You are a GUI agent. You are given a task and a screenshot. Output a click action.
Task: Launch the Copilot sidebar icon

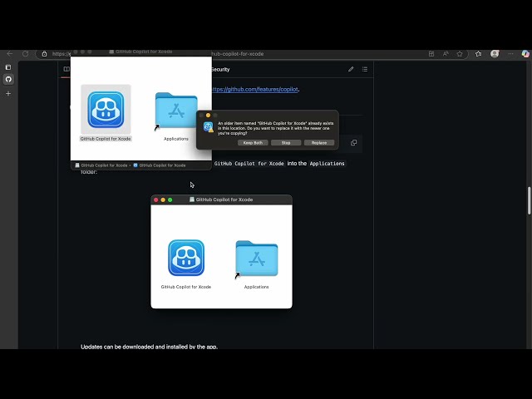pos(525,53)
